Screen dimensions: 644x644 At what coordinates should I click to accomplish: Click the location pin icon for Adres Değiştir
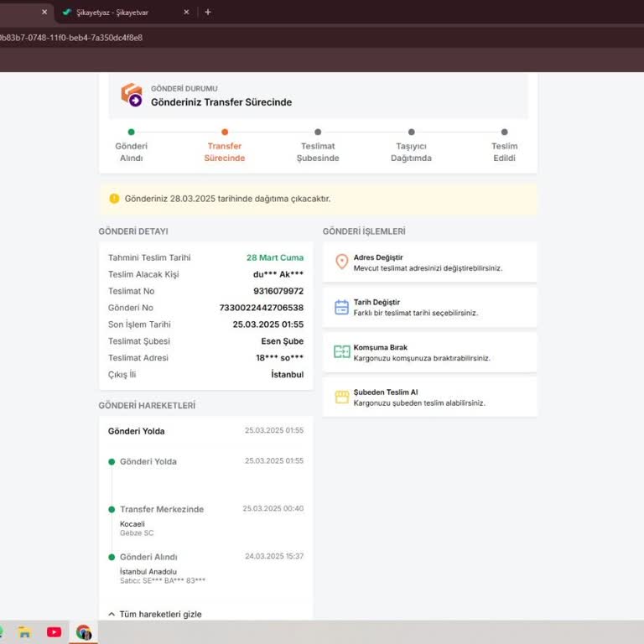pyautogui.click(x=342, y=262)
